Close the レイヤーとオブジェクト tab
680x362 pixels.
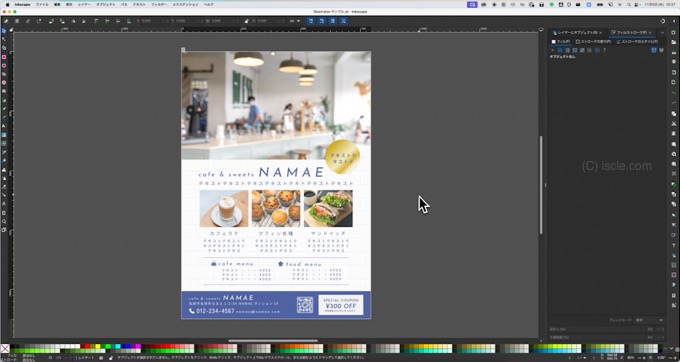click(x=601, y=33)
